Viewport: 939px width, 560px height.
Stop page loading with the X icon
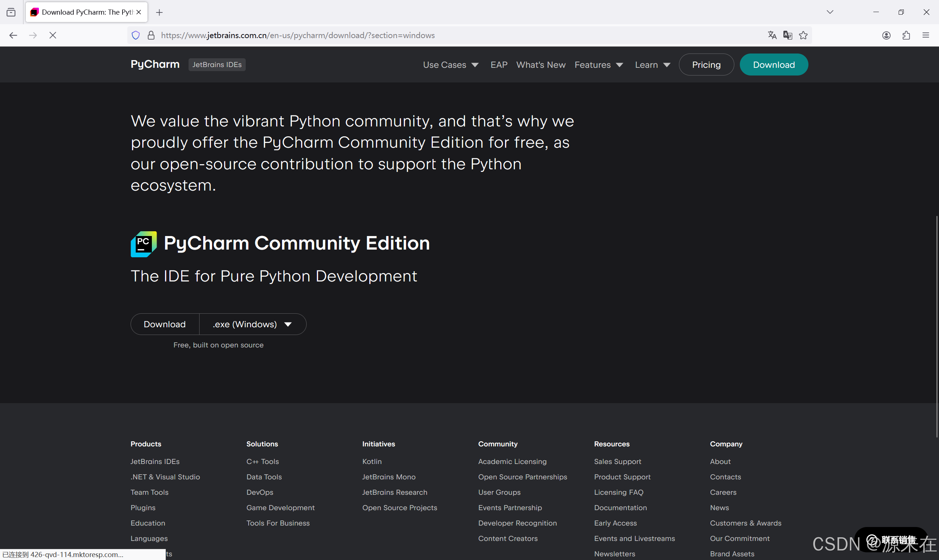coord(53,35)
